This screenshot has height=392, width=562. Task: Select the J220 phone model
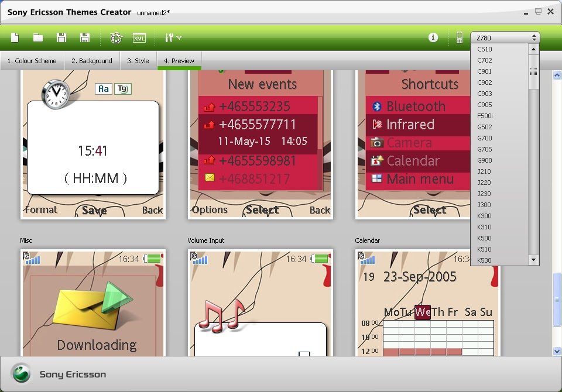click(x=499, y=183)
